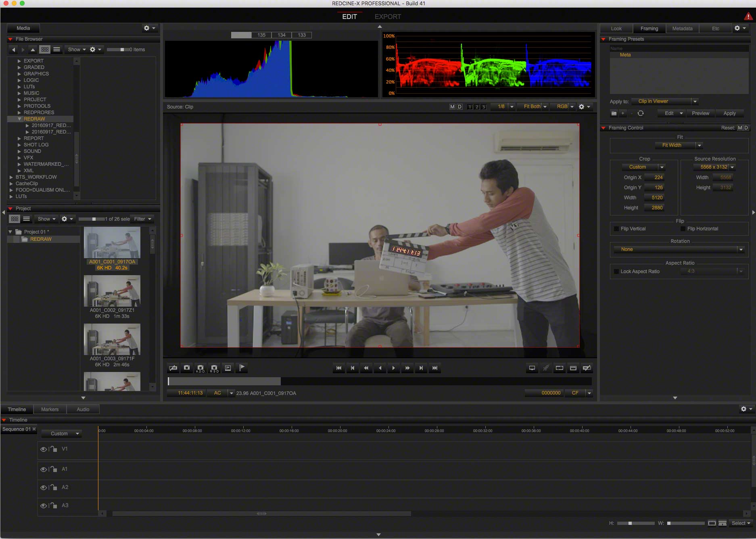The width and height of the screenshot is (756, 539).
Task: Collapse the REDRAW folder in File Browser
Action: point(19,119)
